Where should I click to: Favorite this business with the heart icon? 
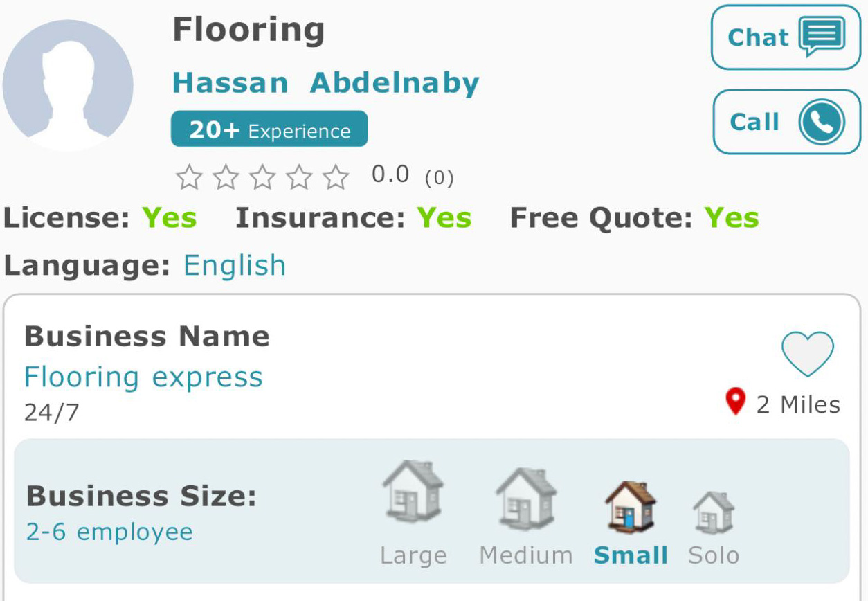pyautogui.click(x=808, y=354)
